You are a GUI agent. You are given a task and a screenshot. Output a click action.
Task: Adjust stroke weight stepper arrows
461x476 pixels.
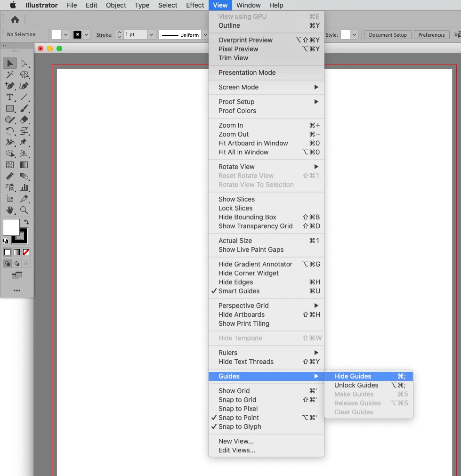(x=119, y=35)
